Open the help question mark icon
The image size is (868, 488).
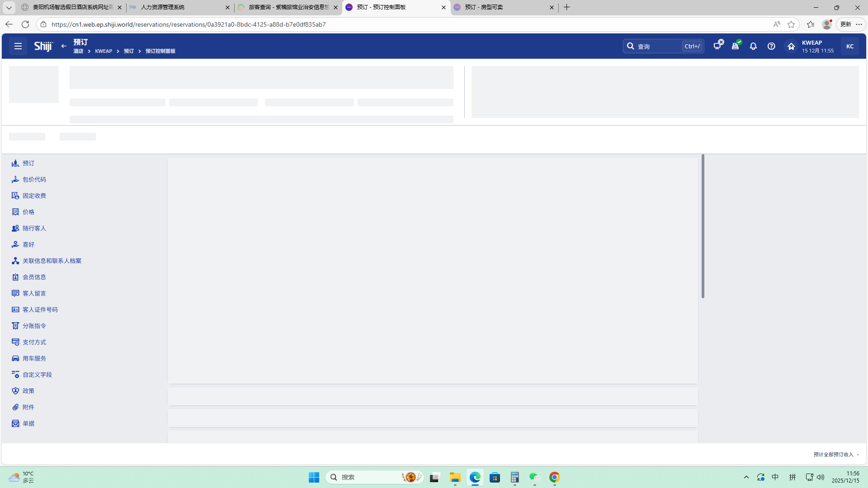tap(771, 46)
